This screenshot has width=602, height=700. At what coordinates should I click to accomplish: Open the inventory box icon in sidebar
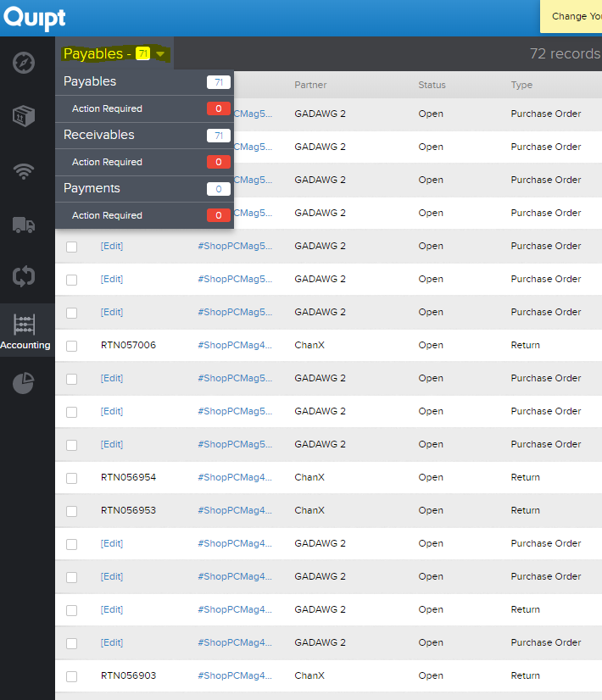[24, 116]
